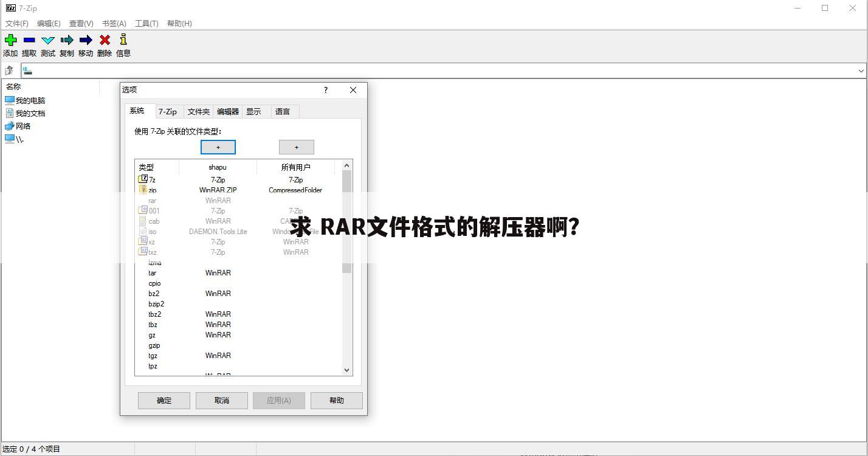The image size is (868, 456).
Task: Click the 取消 button
Action: (222, 400)
